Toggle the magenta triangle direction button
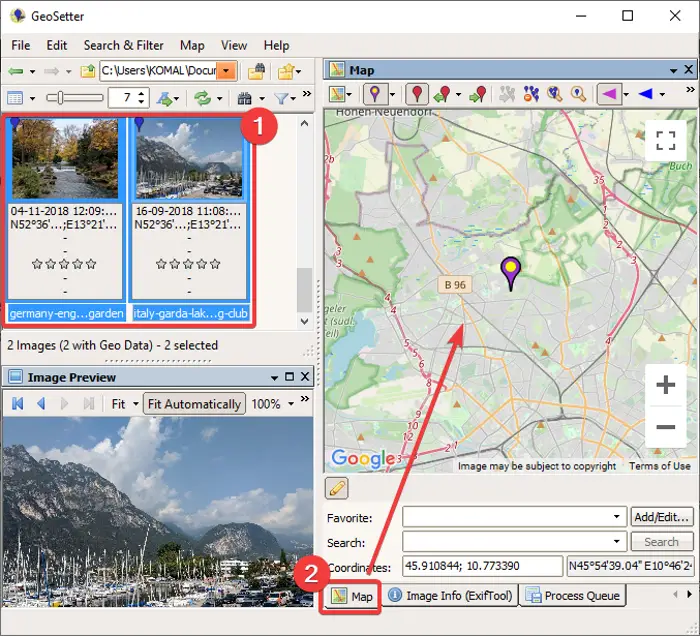The width and height of the screenshot is (700, 636). 609,94
